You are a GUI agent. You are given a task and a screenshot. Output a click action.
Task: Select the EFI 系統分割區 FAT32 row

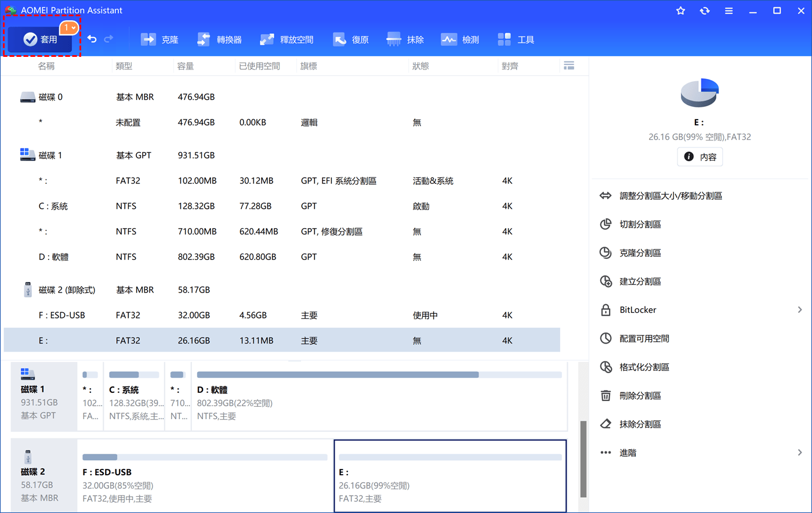[282, 180]
